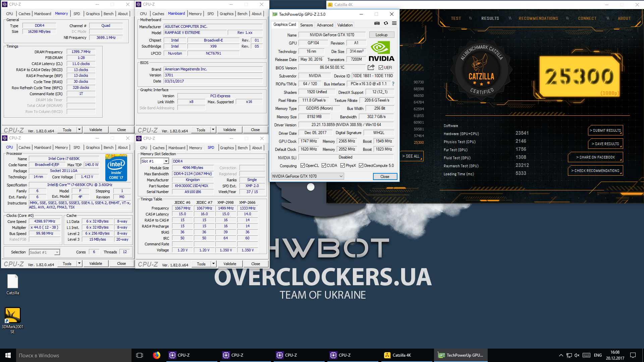Click SUBMIT RESULTS in Catzilla
The height and width of the screenshot is (362, 644).
[605, 130]
